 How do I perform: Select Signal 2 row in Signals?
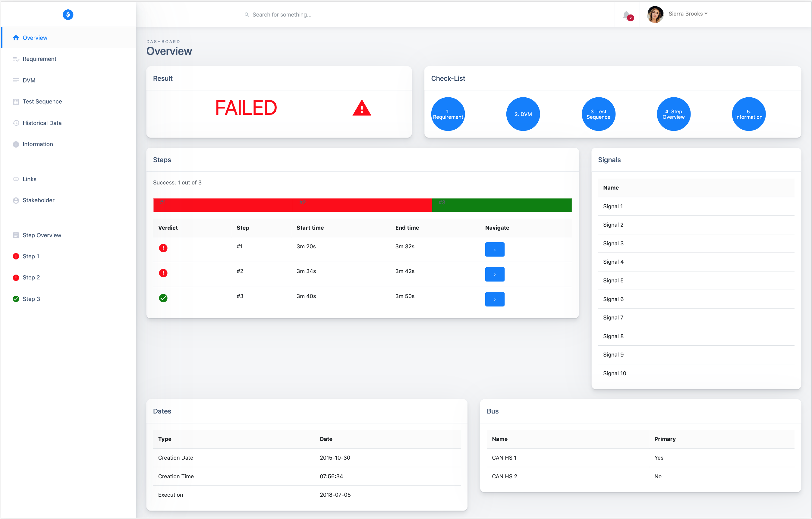[x=696, y=225]
